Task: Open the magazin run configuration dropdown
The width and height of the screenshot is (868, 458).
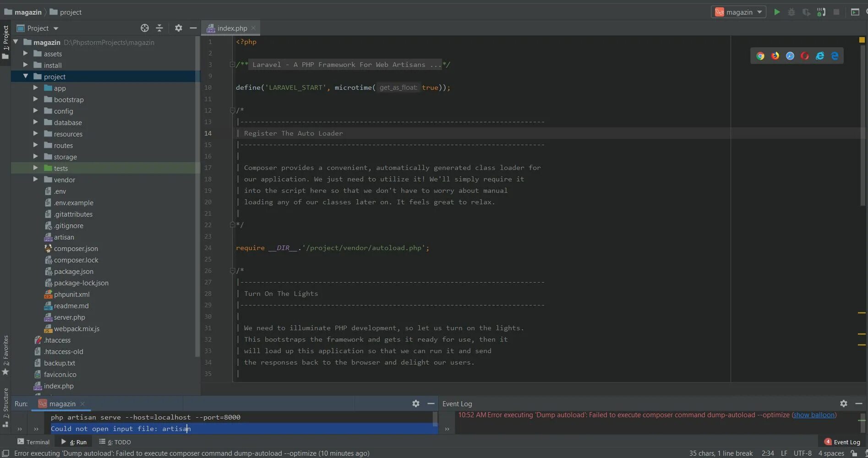Action: pos(739,12)
